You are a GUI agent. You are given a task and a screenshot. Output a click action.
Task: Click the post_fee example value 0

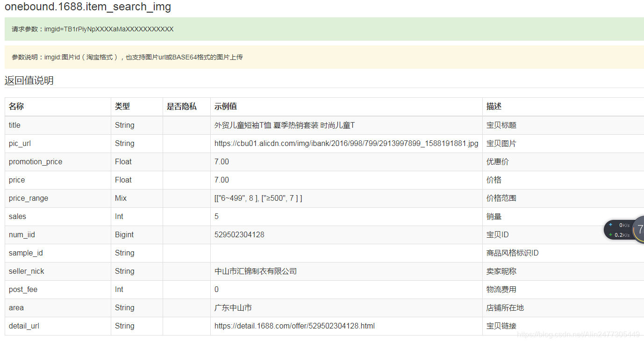click(x=216, y=289)
